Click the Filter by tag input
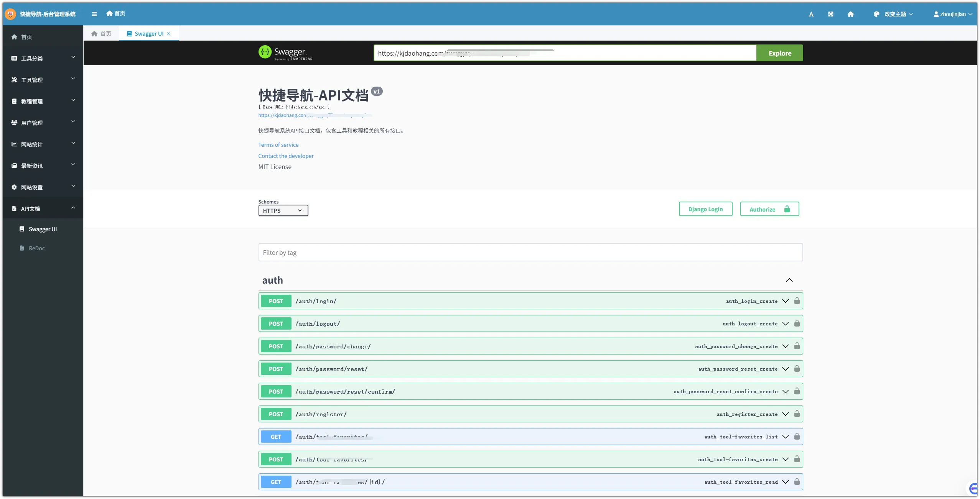This screenshot has width=980, height=499. pyautogui.click(x=530, y=253)
